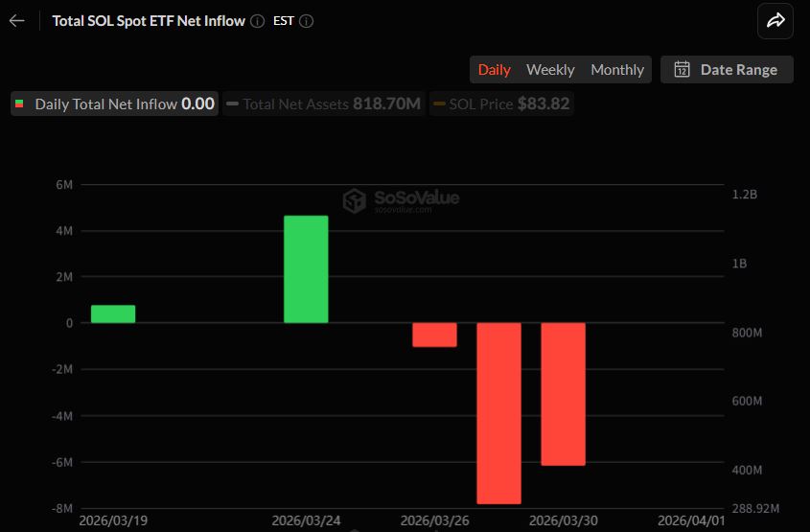Switch to the Monthly view

coord(617,69)
